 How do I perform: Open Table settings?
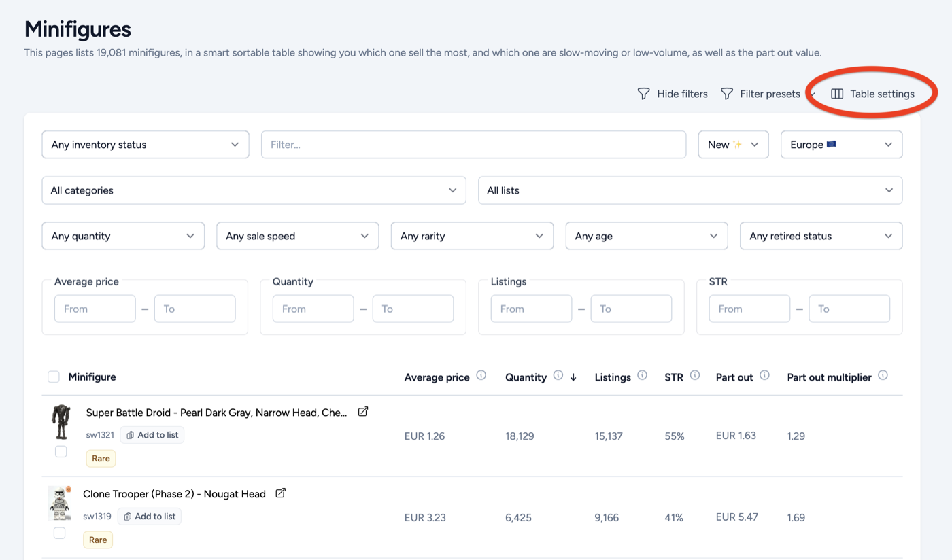873,94
